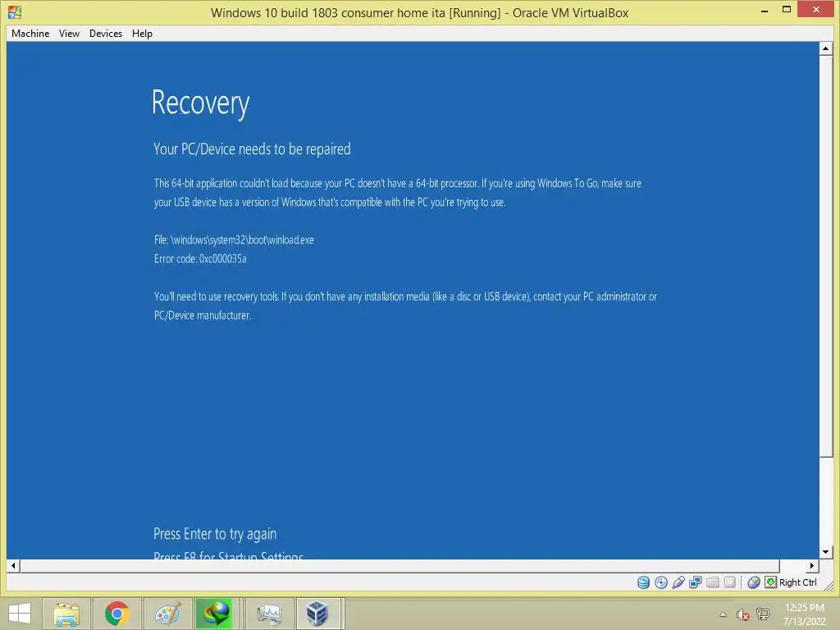Open the Machine menu
The image size is (840, 630).
[x=30, y=33]
